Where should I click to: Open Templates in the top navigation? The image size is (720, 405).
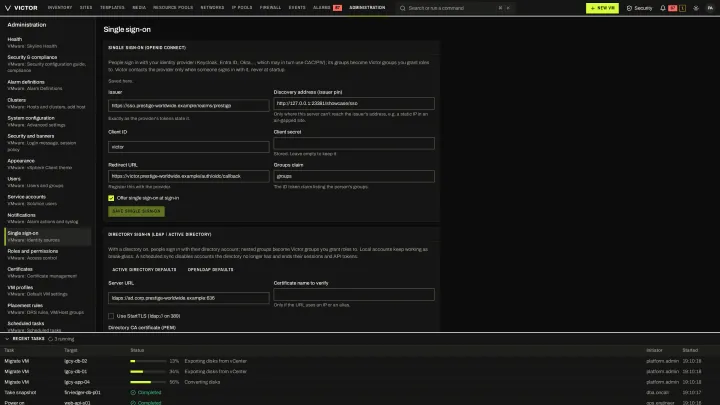click(x=112, y=8)
